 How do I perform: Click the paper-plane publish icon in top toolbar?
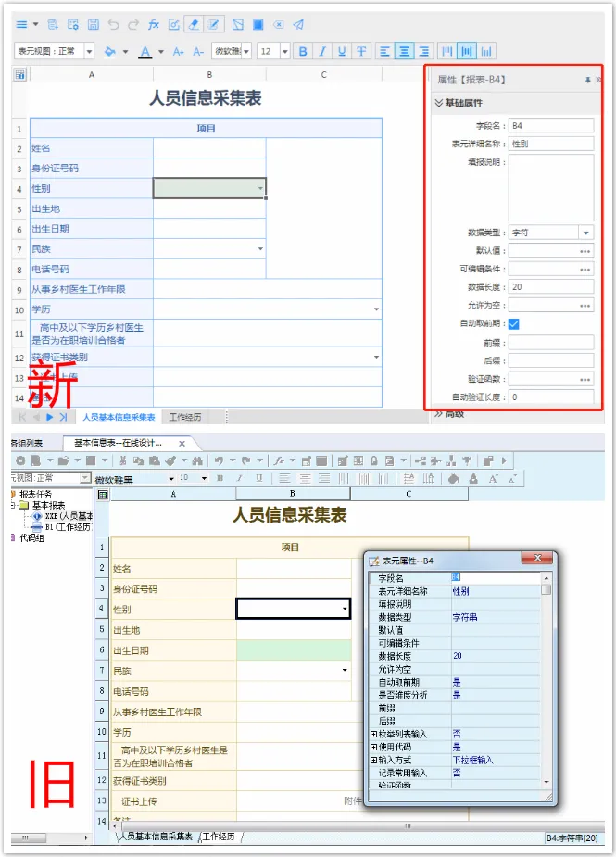(x=298, y=24)
